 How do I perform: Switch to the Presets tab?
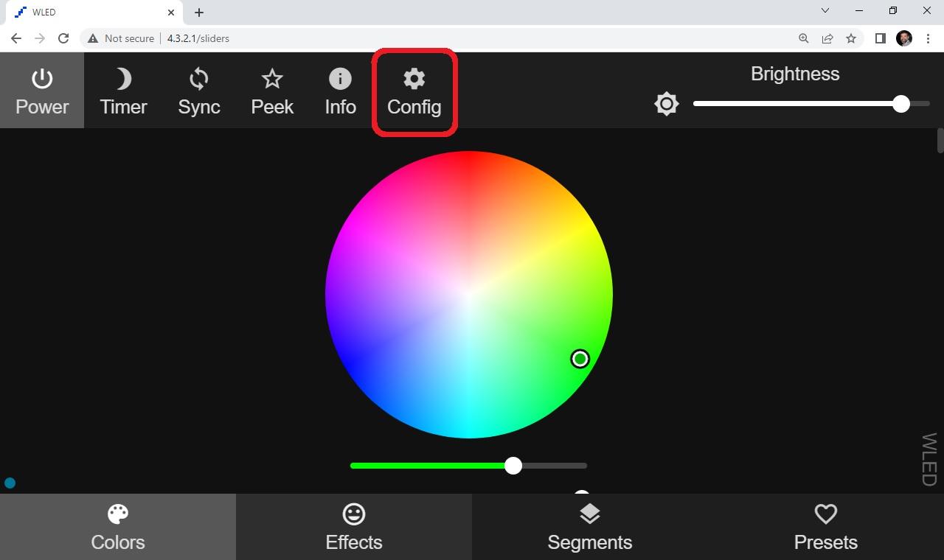826,527
